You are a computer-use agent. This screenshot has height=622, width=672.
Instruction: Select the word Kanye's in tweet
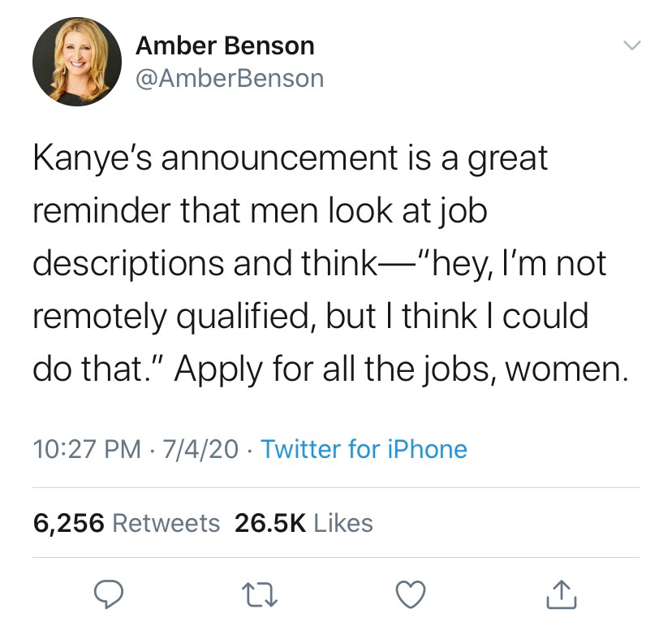93,159
